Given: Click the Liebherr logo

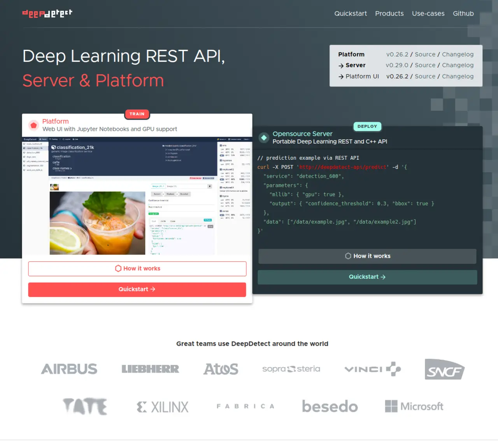Looking at the screenshot, I should tap(150, 369).
